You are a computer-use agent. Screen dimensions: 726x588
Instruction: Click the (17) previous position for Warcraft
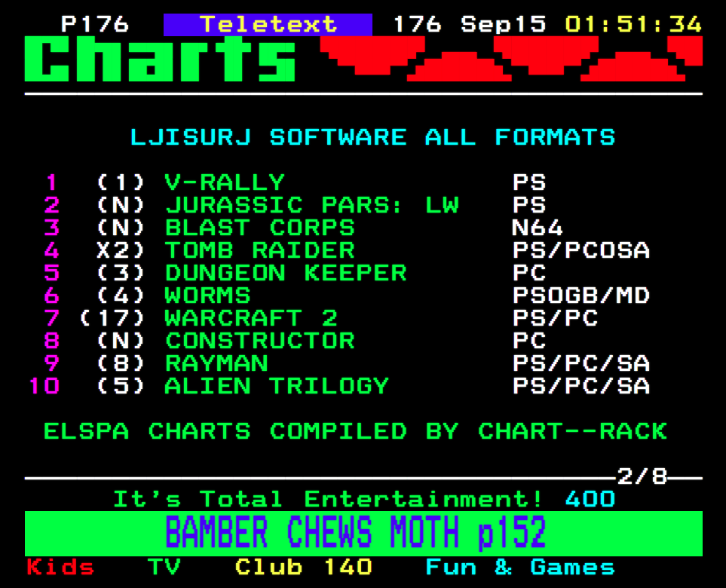pos(112,318)
